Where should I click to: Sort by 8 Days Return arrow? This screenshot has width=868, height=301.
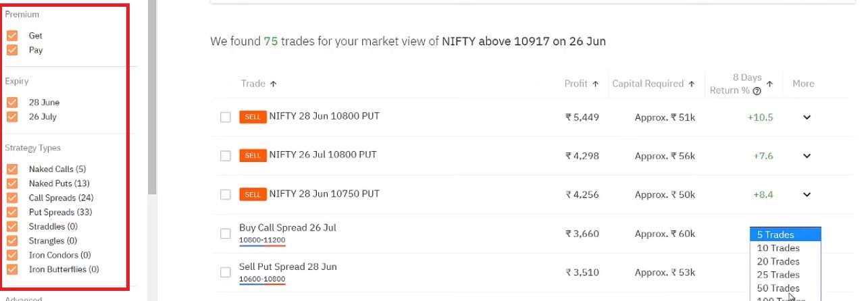[770, 84]
